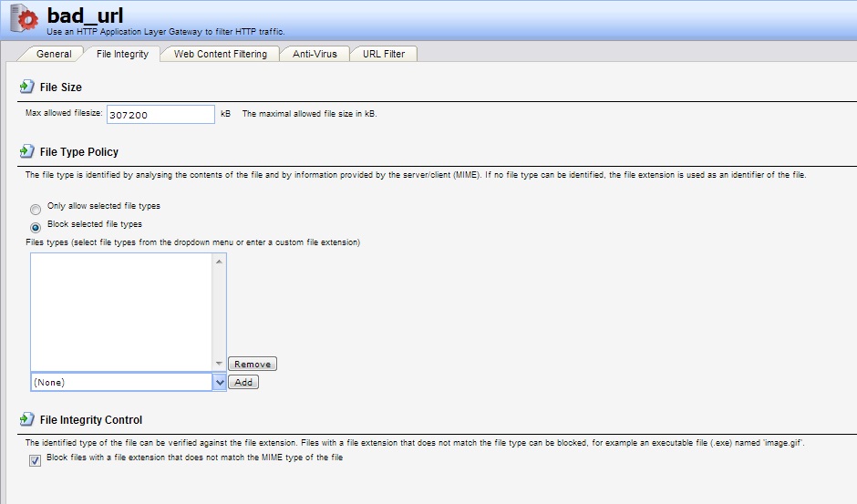The image size is (857, 504).
Task: Open the Web Content Filtering tab
Action: pyautogui.click(x=221, y=54)
